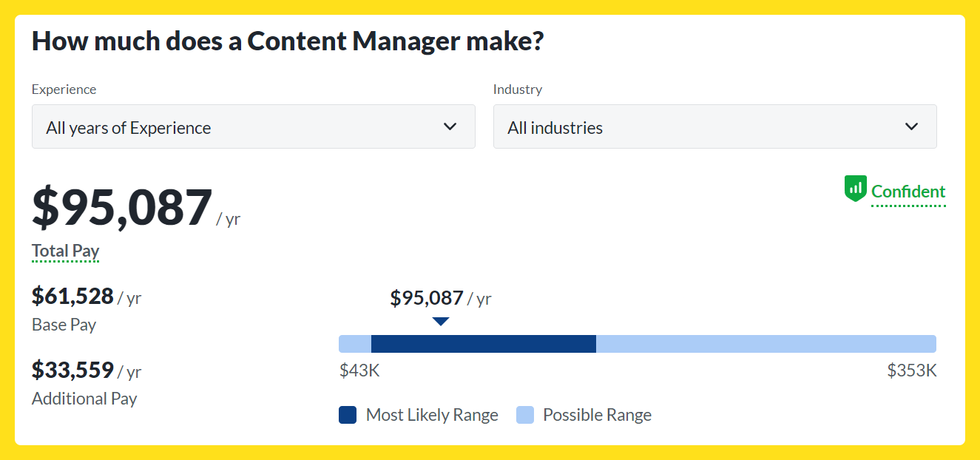Click the chevron arrow in the Experience selector
The image size is (980, 460).
click(x=450, y=126)
